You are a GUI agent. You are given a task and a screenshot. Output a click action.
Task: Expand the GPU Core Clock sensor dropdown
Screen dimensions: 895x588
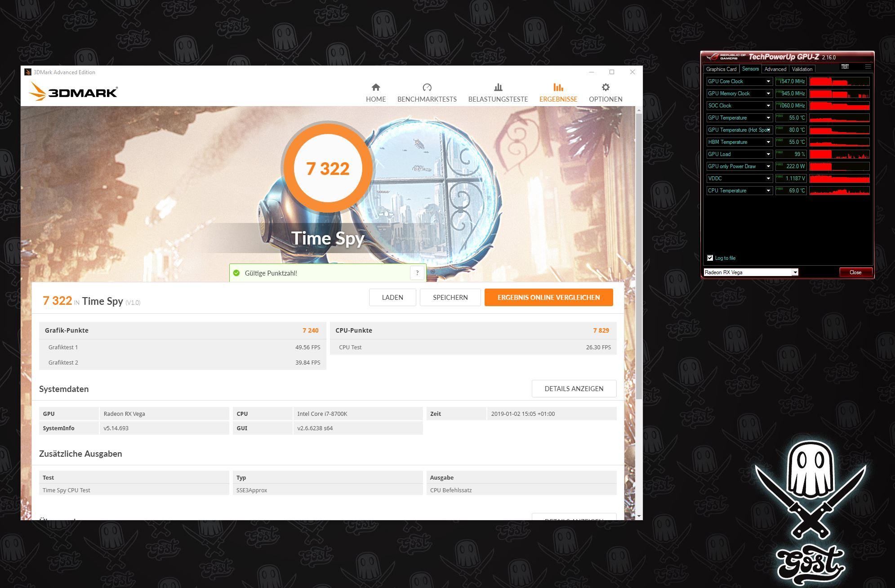tap(768, 81)
